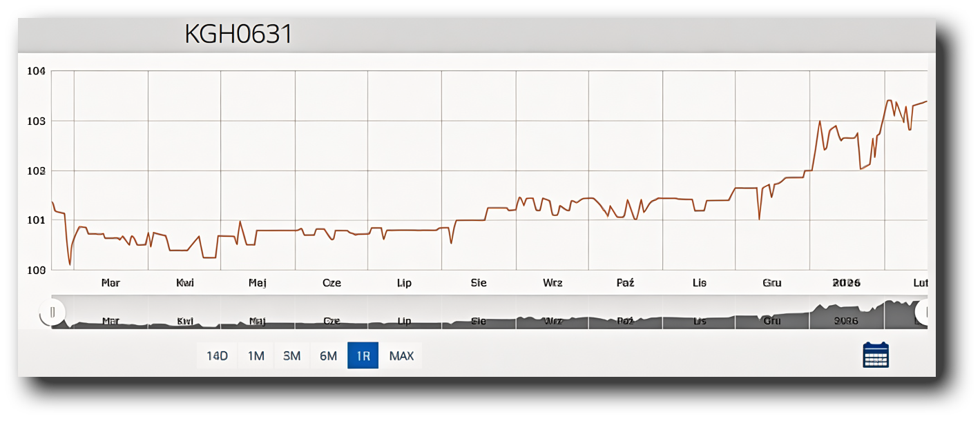Click the navigator strip at Wrz
Screen dimensions: 980x421
[553, 321]
